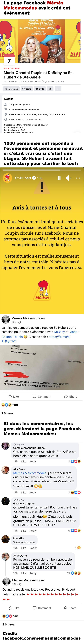Open the Invite envelope button
This screenshot has height=644, width=84.
(x=40, y=89)
